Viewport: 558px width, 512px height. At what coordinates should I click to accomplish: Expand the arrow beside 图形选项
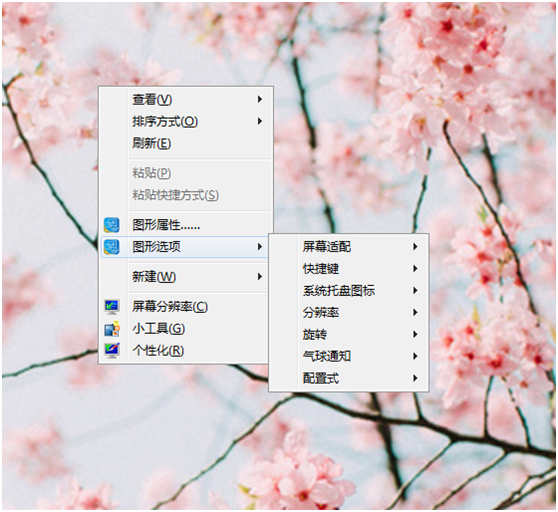(260, 247)
